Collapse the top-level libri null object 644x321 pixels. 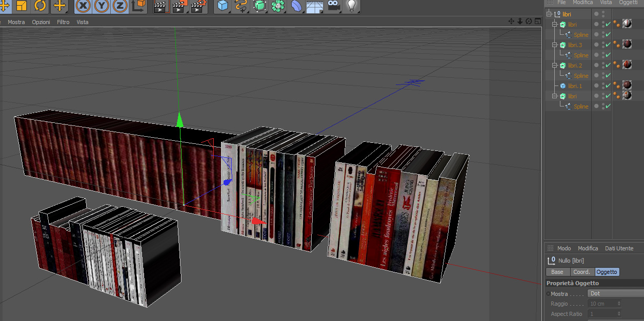pos(549,14)
